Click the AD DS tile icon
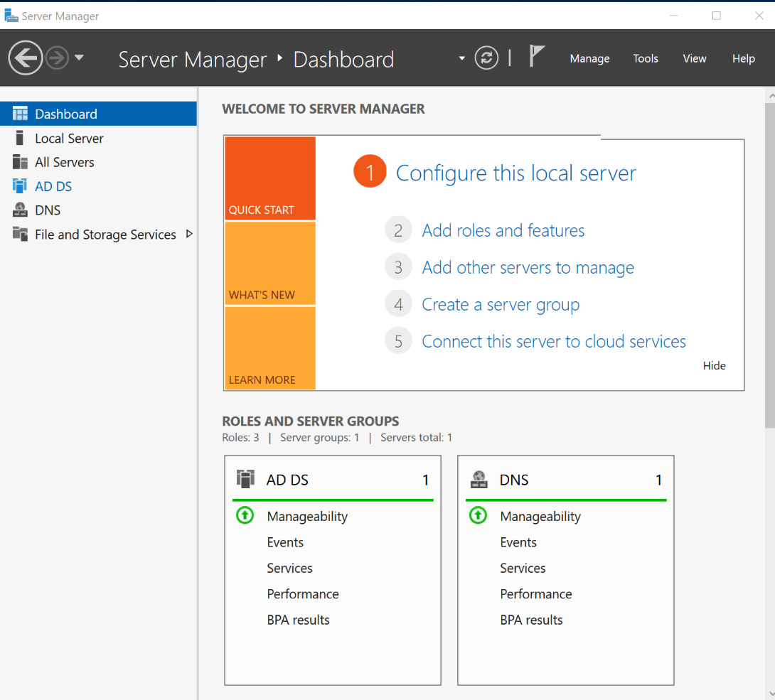 click(245, 479)
